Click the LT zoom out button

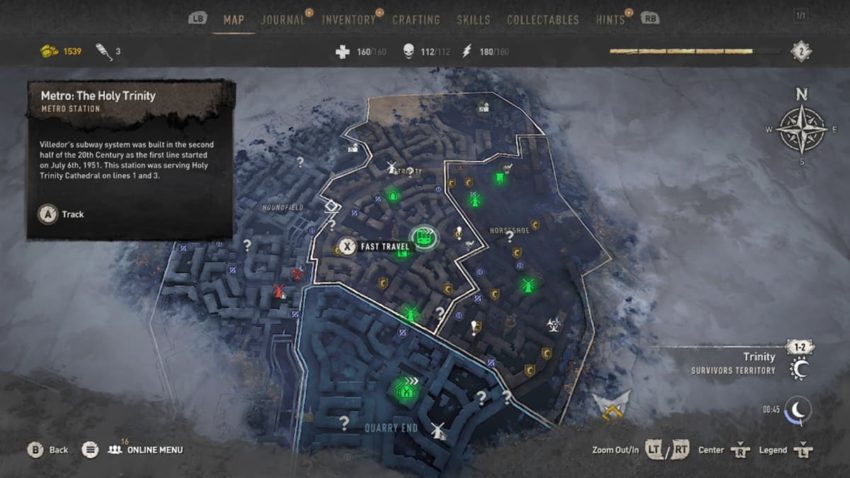tap(654, 450)
